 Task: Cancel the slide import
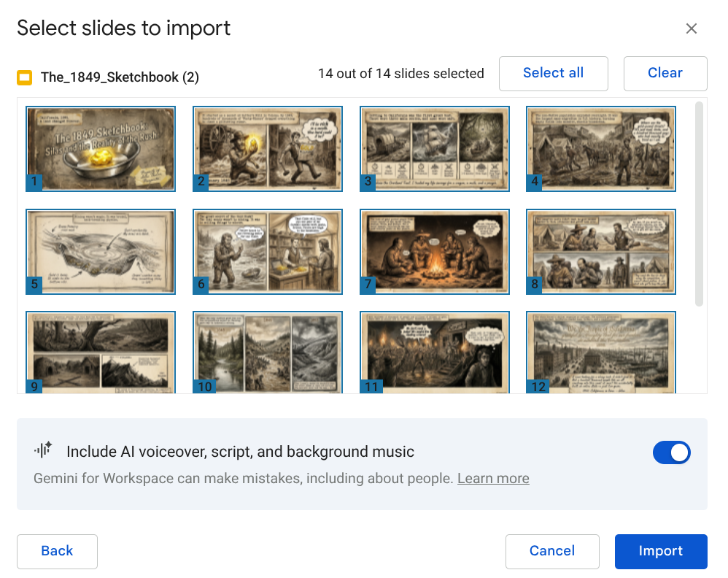click(552, 551)
